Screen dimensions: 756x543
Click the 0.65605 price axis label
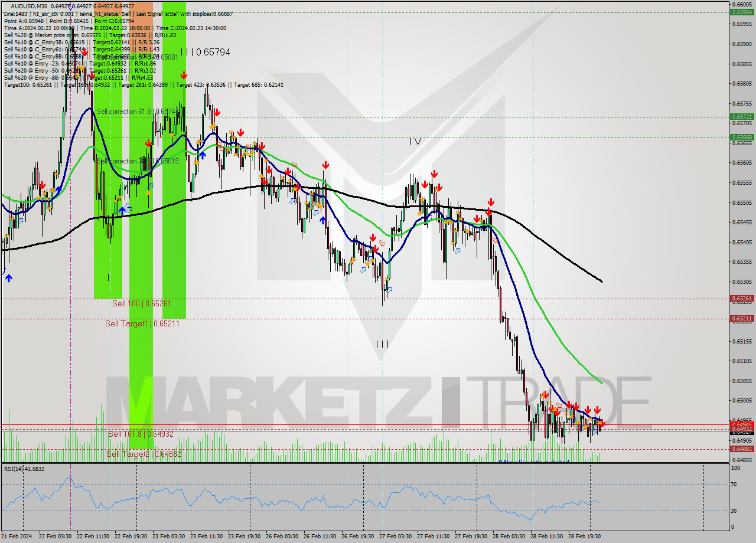click(742, 162)
